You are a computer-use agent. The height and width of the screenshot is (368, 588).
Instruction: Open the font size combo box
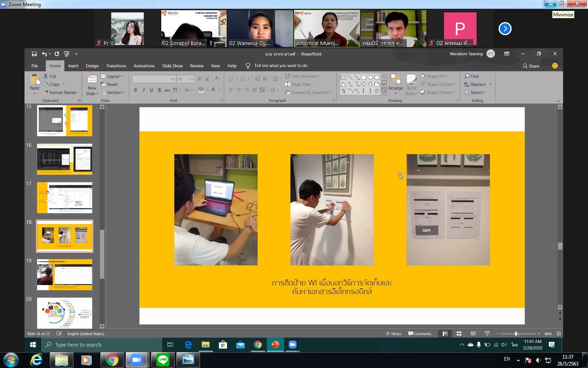pyautogui.click(x=186, y=79)
